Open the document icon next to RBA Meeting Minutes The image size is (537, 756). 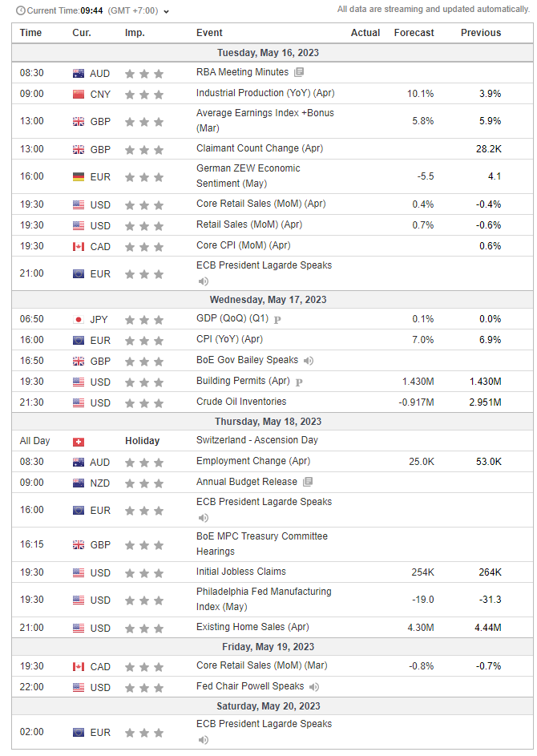(x=299, y=72)
